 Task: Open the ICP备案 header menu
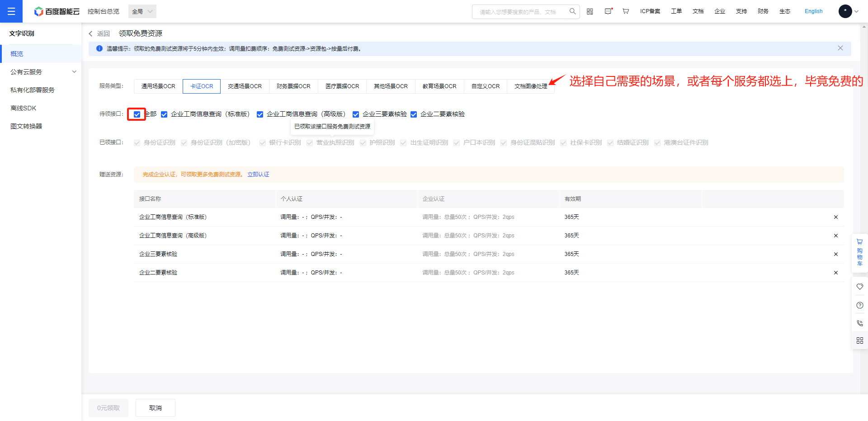coord(650,11)
